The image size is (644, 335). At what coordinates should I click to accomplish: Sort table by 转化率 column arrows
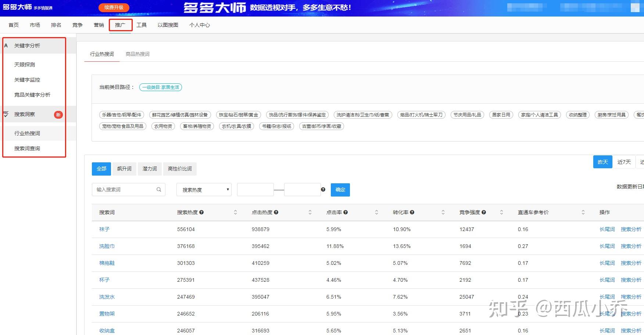(x=443, y=212)
